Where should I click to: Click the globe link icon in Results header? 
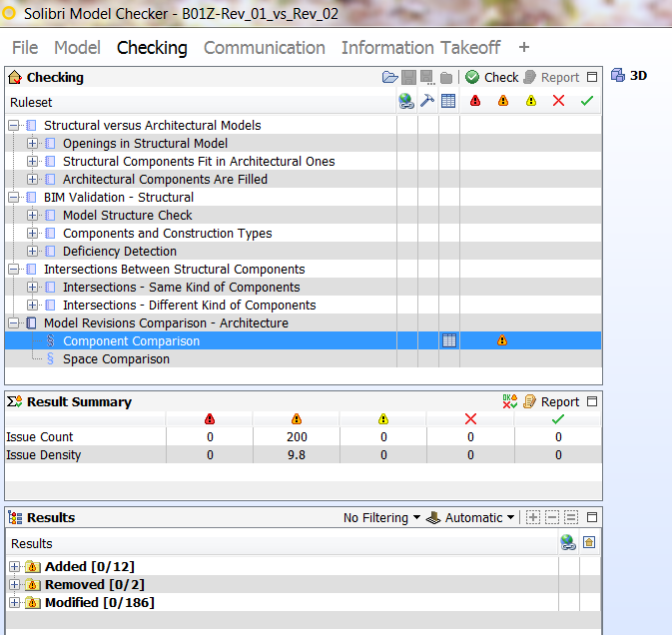568,542
